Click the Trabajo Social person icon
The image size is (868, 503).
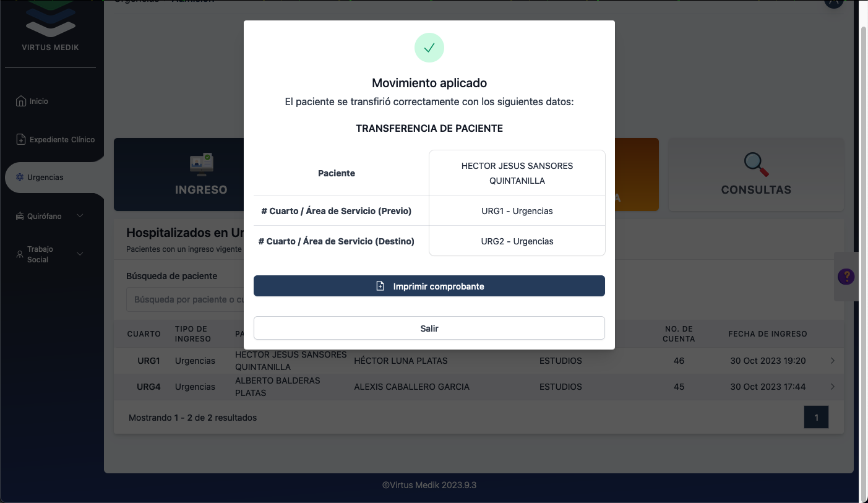click(20, 254)
